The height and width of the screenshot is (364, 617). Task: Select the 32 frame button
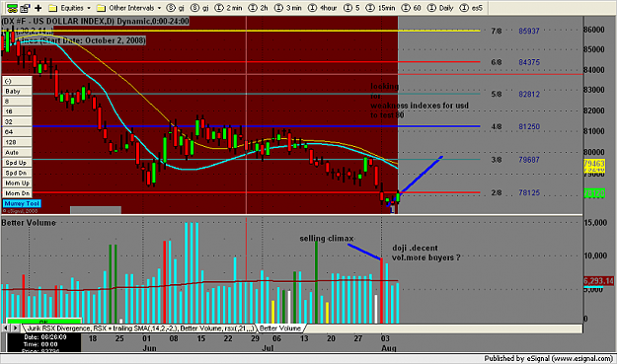click(17, 122)
